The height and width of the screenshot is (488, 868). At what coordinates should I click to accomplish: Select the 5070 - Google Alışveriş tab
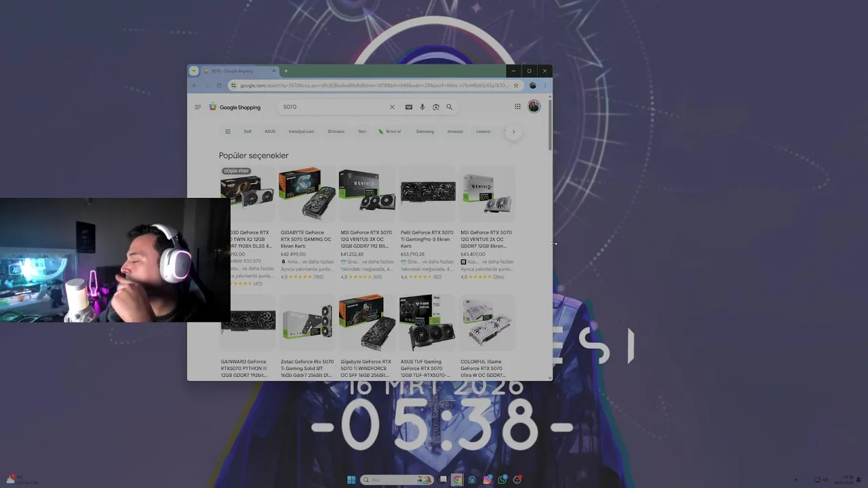click(x=240, y=70)
